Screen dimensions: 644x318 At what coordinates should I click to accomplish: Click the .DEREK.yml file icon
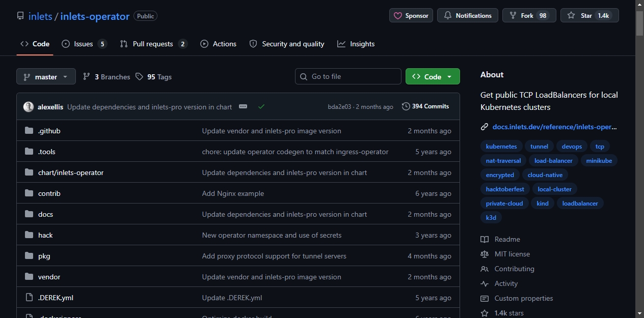[x=29, y=298]
